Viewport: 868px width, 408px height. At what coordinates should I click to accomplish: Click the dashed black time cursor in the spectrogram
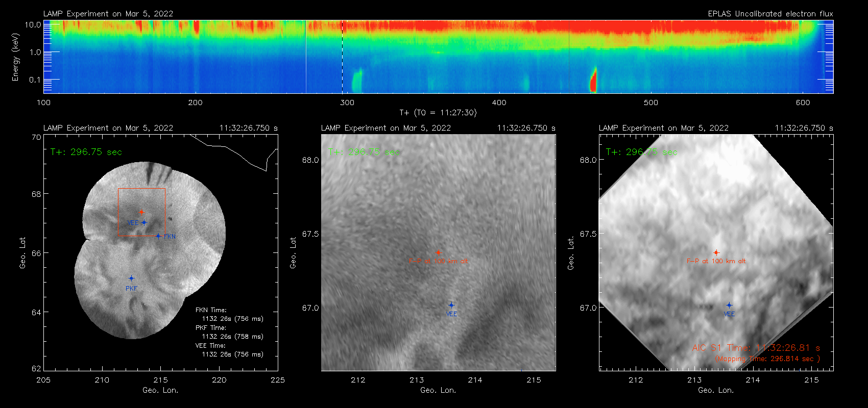coord(342,57)
